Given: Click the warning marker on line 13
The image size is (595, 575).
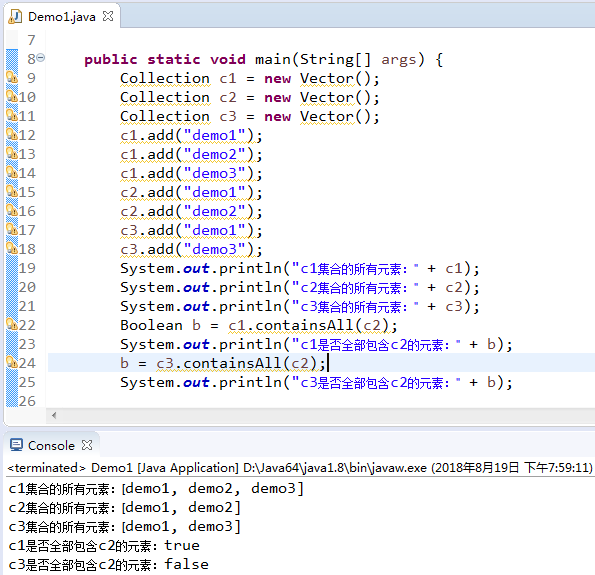Looking at the screenshot, I should click(x=12, y=153).
